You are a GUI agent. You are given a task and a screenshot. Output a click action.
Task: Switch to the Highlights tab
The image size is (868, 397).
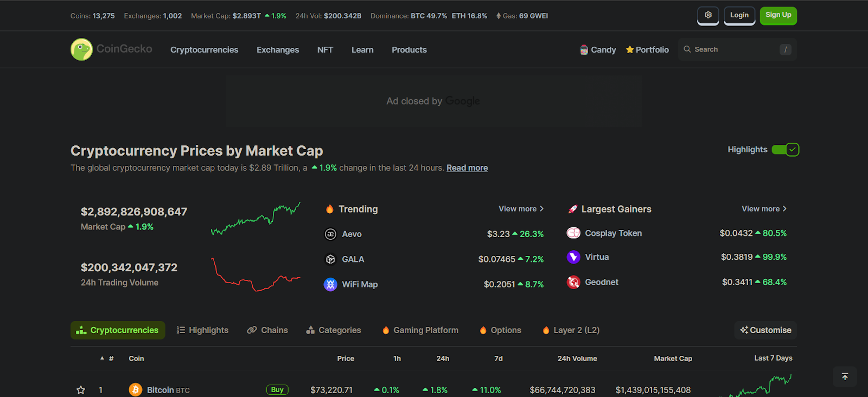pyautogui.click(x=202, y=330)
